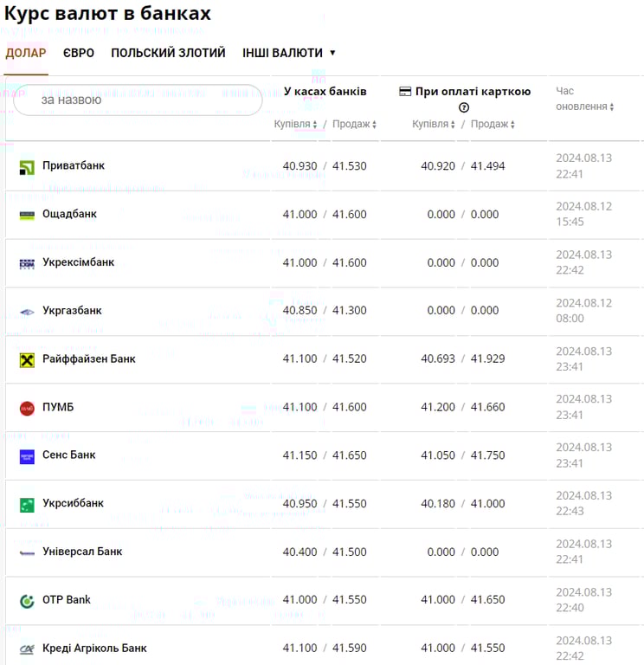This screenshot has height=665, width=644.
Task: Click the Укрексімбанк logo icon
Action: [x=27, y=263]
